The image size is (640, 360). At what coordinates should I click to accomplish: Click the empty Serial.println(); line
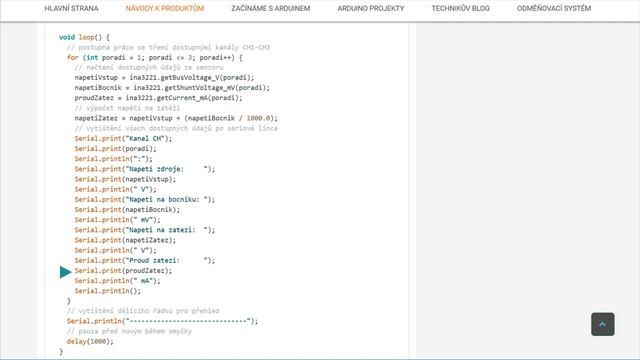[x=108, y=291]
